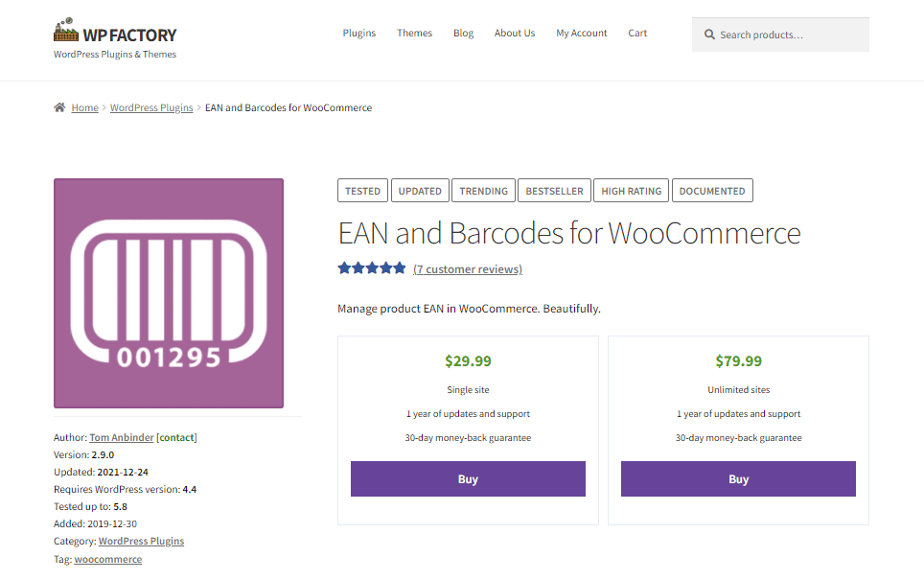Screen dimensions: 924x580
Task: Click 'Requires WordPress version: 4.4' text
Action: click(x=125, y=489)
